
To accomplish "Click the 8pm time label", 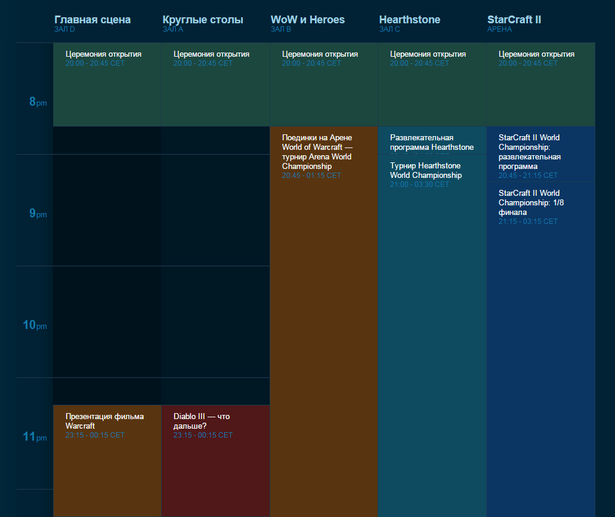I will 38,102.
